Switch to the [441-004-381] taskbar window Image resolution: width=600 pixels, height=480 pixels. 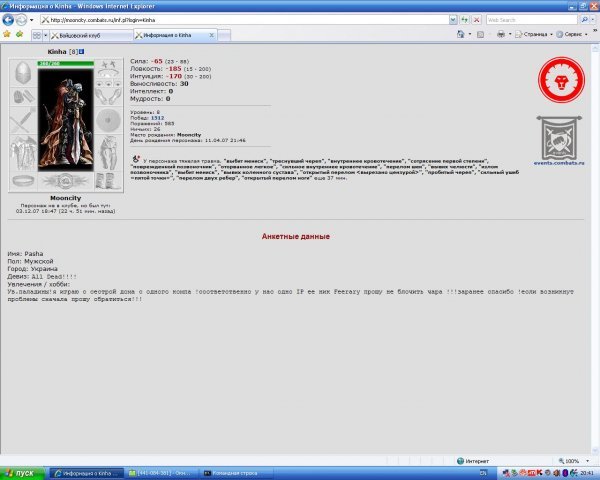(x=162, y=473)
